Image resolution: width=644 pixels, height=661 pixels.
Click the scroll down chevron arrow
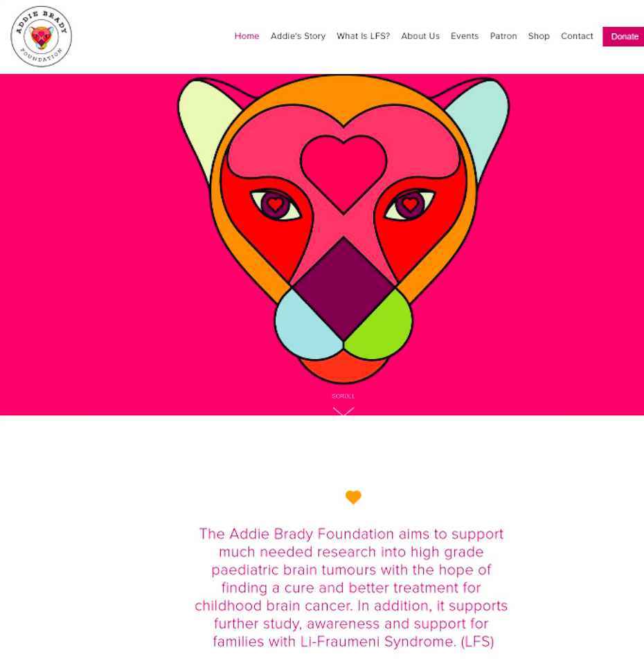343,411
